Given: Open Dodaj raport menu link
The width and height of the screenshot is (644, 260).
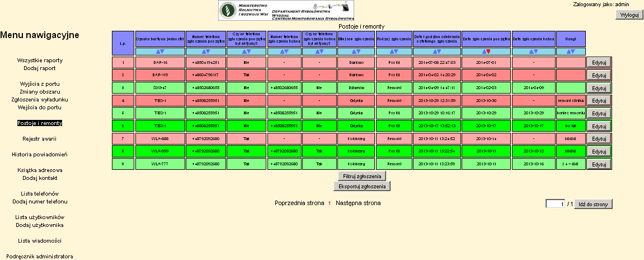Looking at the screenshot, I should 40,68.
